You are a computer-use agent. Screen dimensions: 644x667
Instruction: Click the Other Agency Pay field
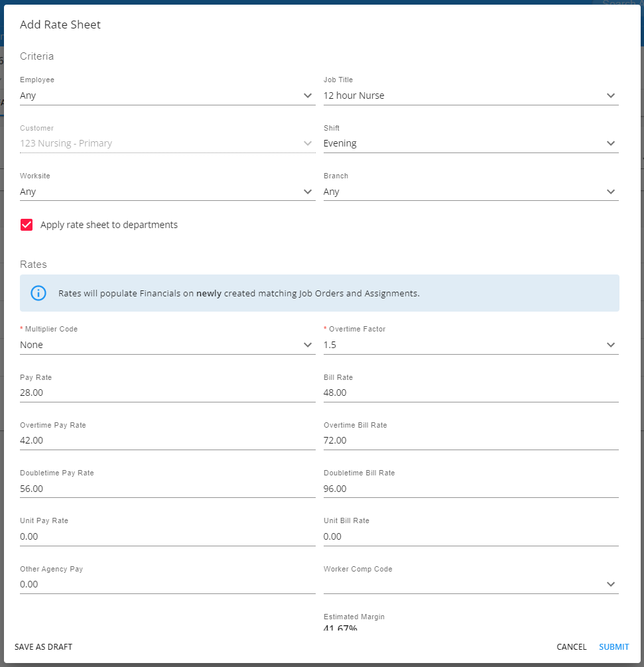pyautogui.click(x=167, y=584)
